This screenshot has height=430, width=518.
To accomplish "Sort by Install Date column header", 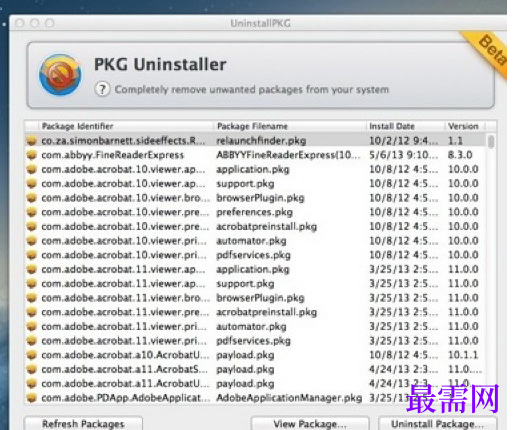I will click(x=392, y=126).
